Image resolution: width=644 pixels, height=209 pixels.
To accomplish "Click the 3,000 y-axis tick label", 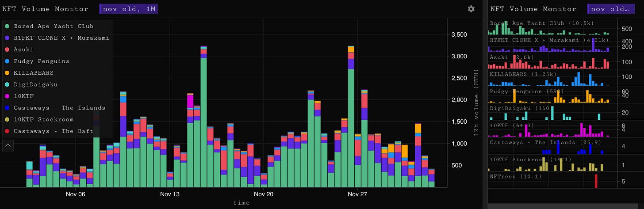I will [460, 56].
